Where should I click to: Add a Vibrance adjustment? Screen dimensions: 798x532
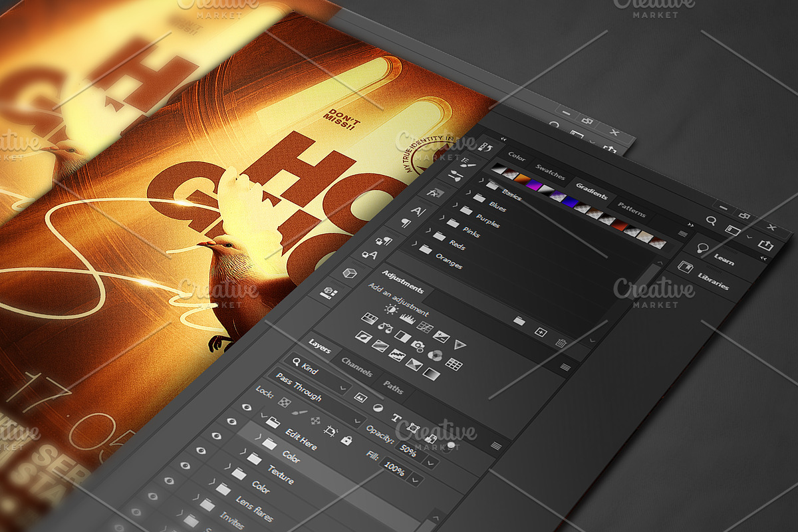(x=460, y=344)
